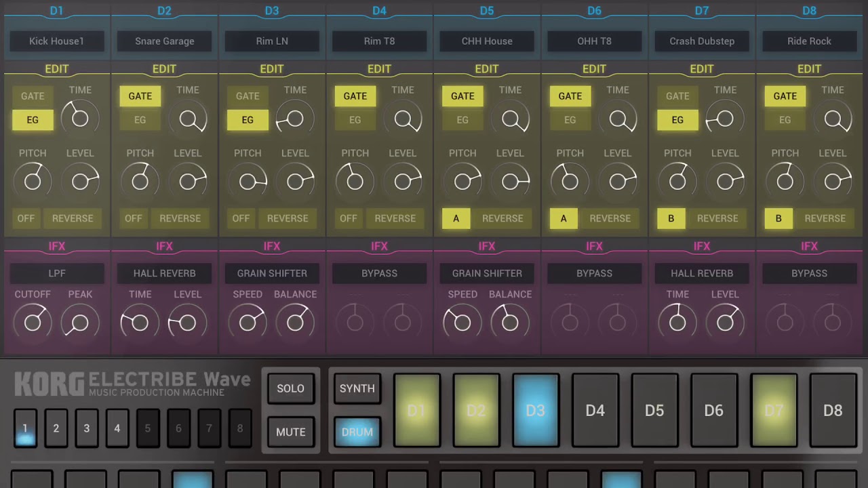Open the Rim LN sample selector
This screenshot has height=488, width=868.
[272, 41]
